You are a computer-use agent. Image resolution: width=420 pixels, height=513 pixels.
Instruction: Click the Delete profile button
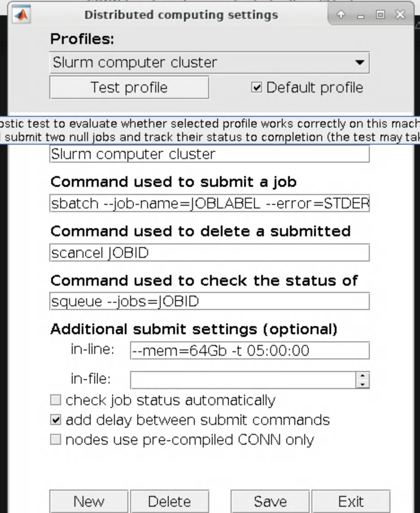click(169, 501)
